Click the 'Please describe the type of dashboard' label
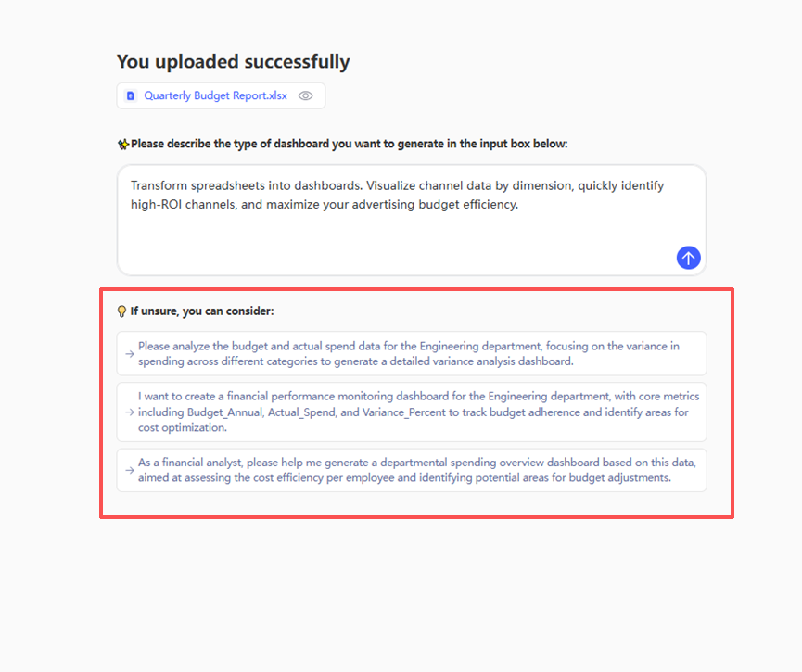The height and width of the screenshot is (672, 802). [349, 144]
